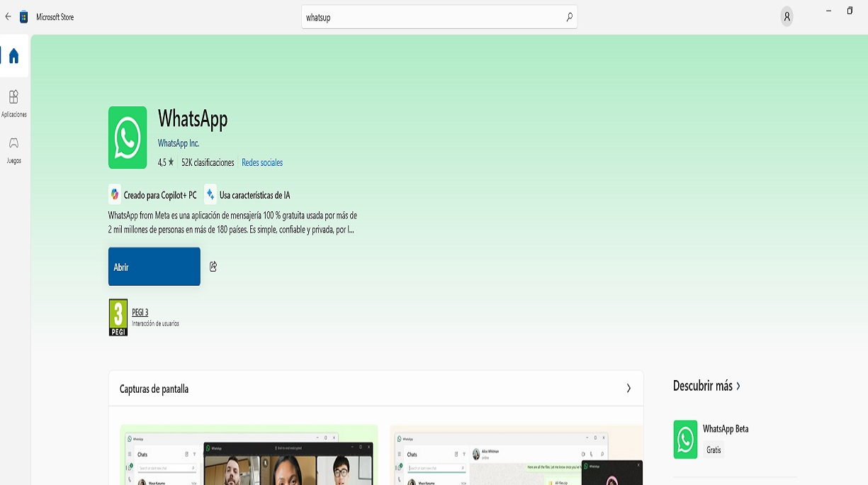Viewport: 868px width, 485px height.
Task: Expand the WhatsApp description text
Action: pos(232,222)
